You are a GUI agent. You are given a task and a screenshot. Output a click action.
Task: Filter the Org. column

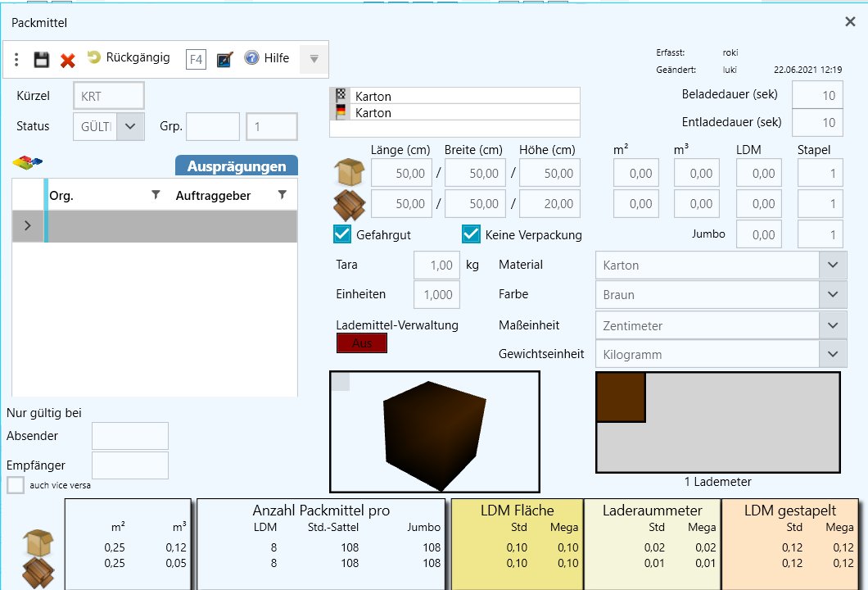(156, 195)
